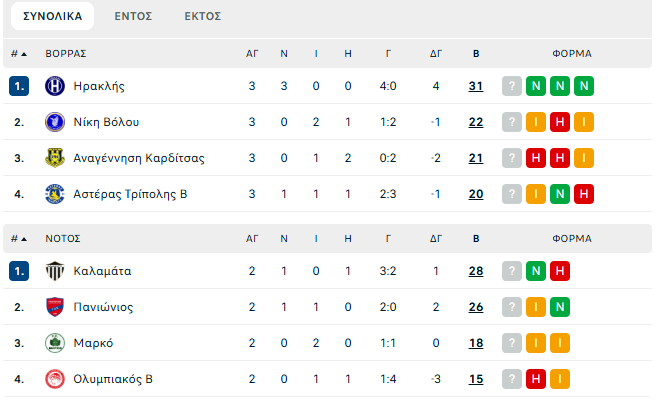Click rank badge 1 in ΝΟΤΟΣ group
Image resolution: width=660 pixels, height=401 pixels.
[19, 271]
